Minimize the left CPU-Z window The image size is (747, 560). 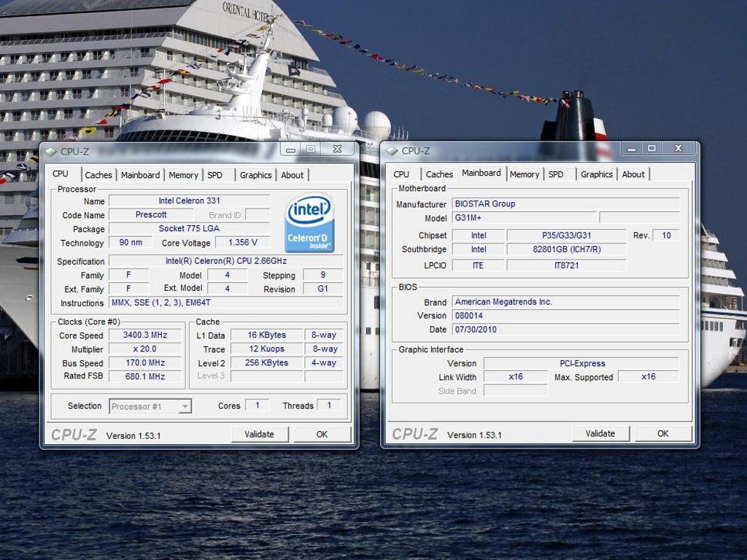pyautogui.click(x=291, y=149)
